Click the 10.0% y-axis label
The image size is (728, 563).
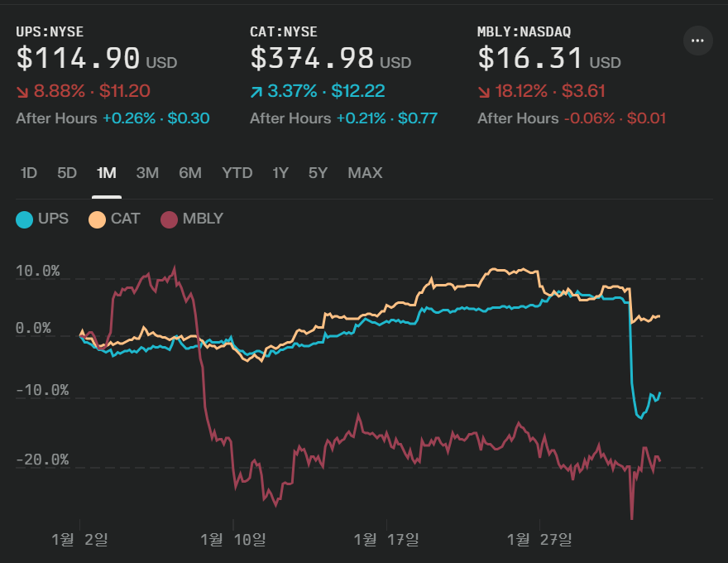point(37,271)
